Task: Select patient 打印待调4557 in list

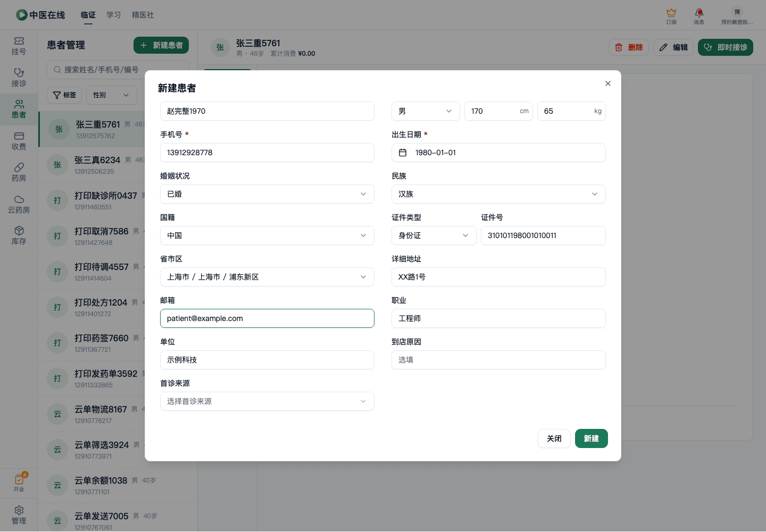Action: [91, 272]
